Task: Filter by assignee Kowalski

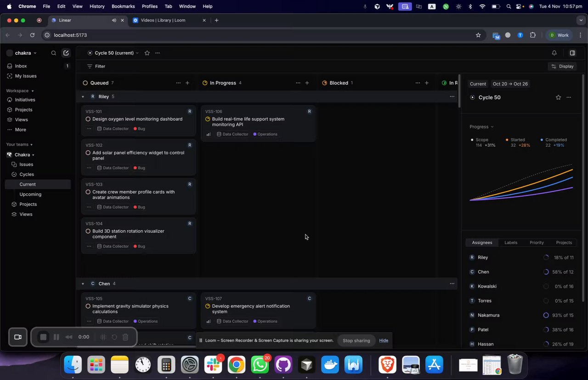Action: click(x=521, y=286)
